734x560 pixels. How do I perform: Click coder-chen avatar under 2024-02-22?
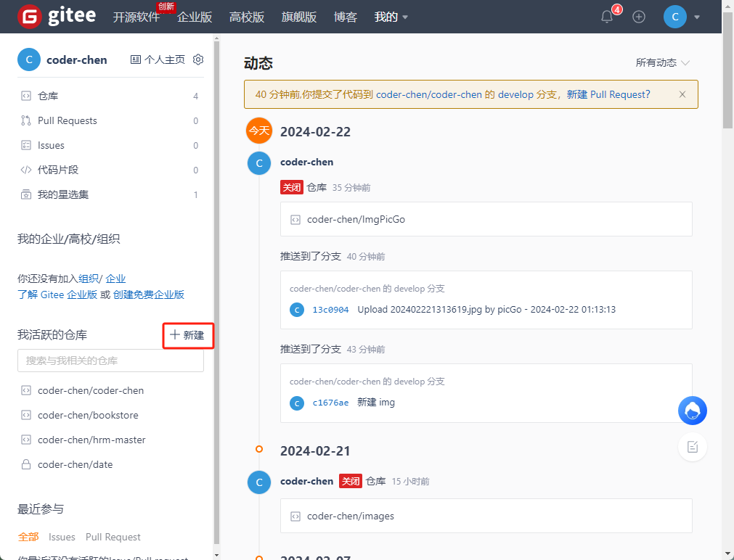pos(259,163)
